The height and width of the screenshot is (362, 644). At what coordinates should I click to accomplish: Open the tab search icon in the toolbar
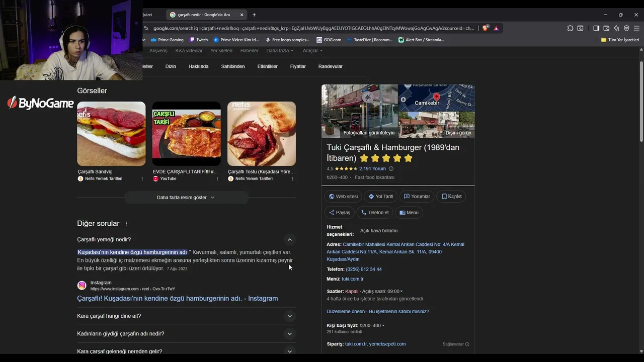pyautogui.click(x=580, y=28)
